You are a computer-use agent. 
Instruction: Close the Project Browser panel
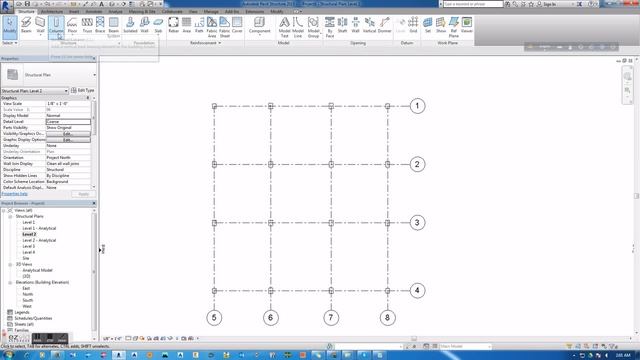94,203
